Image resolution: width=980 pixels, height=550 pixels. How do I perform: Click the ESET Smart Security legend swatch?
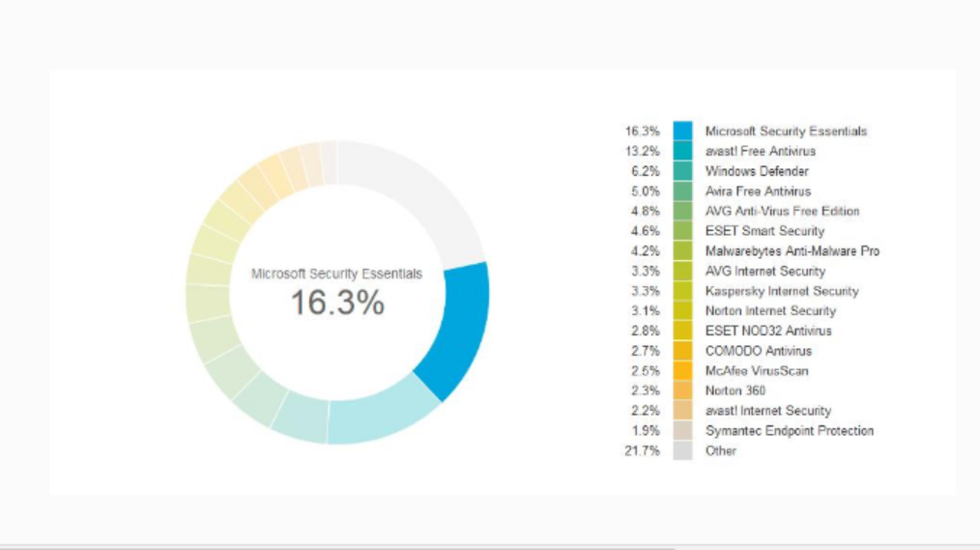682,231
